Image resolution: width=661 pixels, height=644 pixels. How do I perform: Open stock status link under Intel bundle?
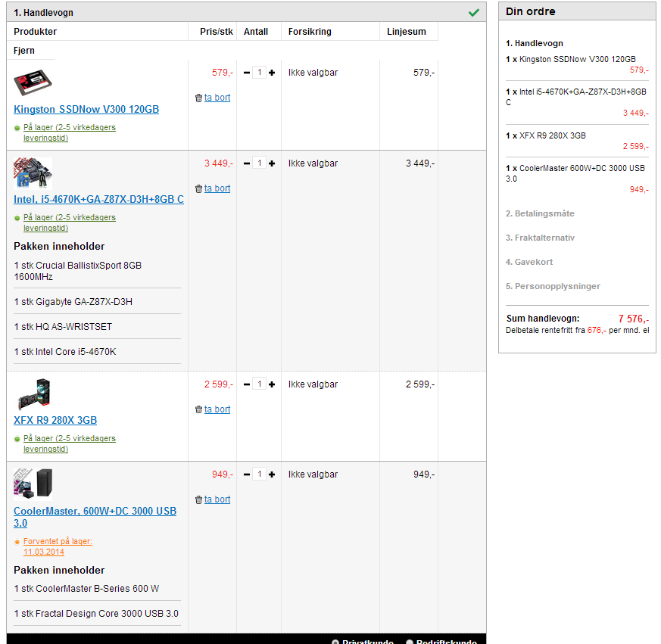(x=69, y=222)
